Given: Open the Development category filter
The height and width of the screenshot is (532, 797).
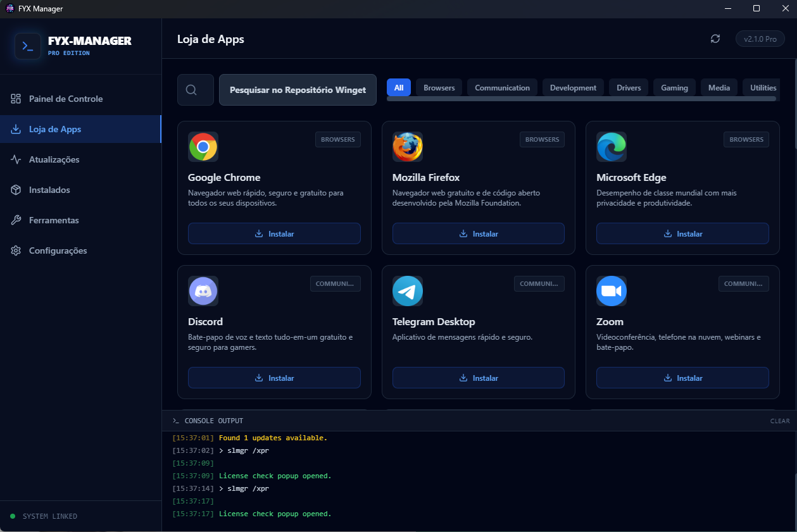Looking at the screenshot, I should pos(573,87).
